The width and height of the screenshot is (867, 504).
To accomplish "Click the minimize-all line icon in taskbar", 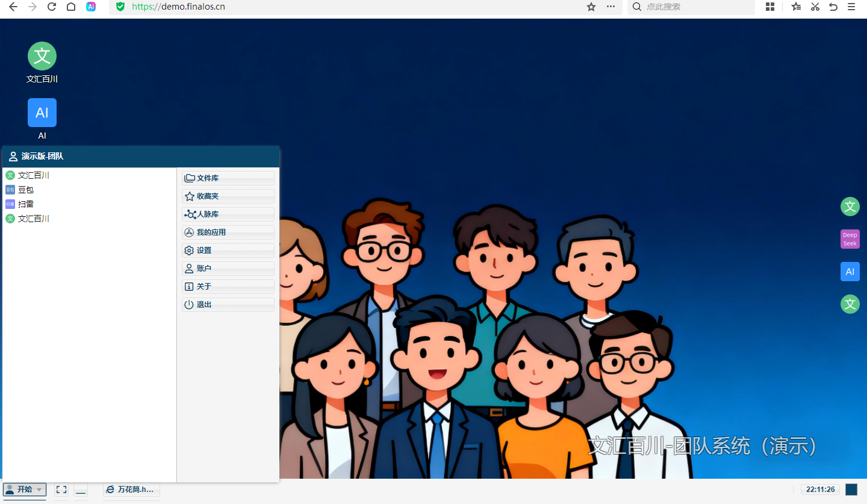I will tap(81, 490).
